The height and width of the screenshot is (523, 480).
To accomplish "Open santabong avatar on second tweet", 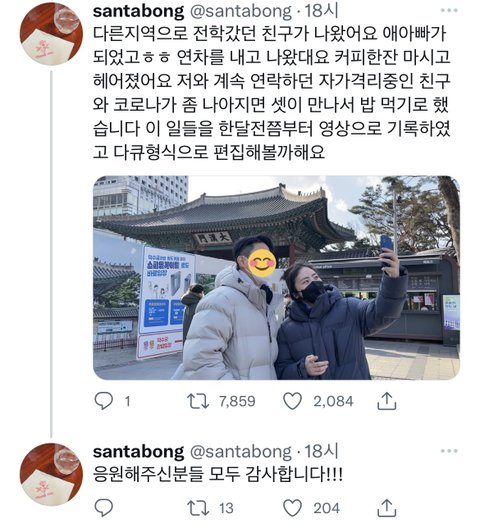I will coord(51,474).
